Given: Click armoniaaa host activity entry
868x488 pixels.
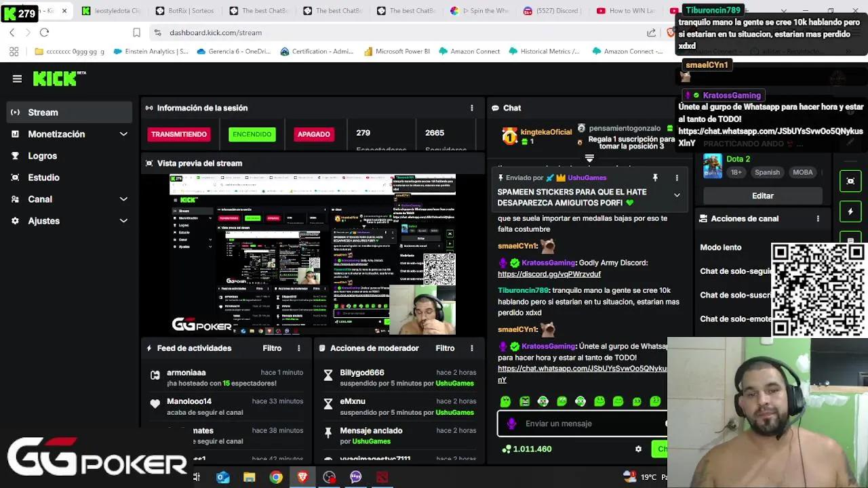Looking at the screenshot, I should [x=226, y=378].
